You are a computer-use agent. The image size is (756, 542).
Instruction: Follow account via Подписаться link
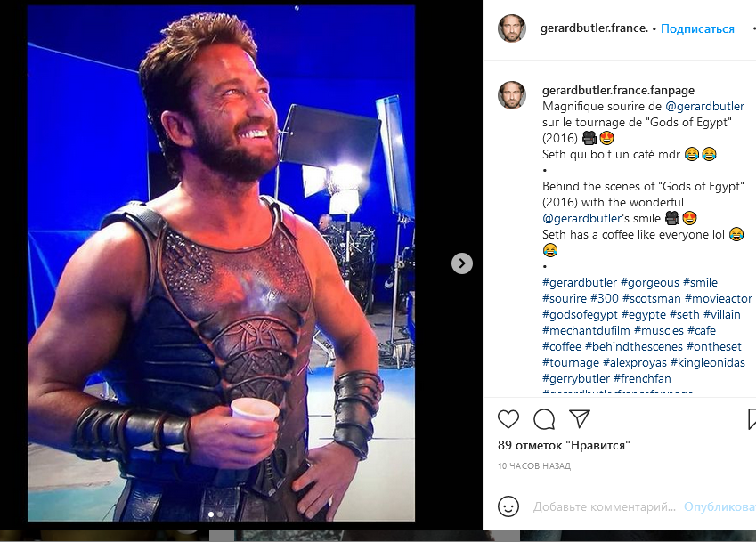coord(697,28)
